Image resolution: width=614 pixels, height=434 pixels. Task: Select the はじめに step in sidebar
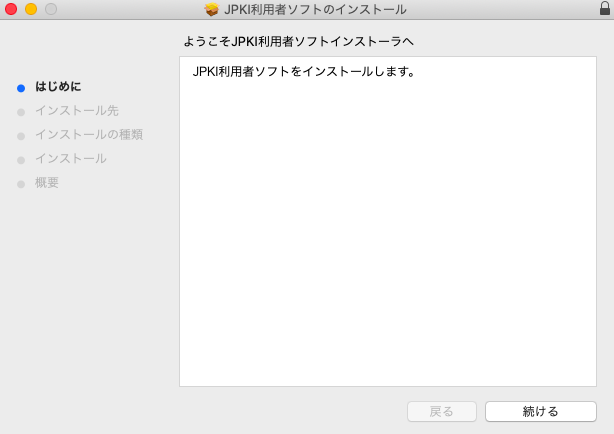point(58,87)
